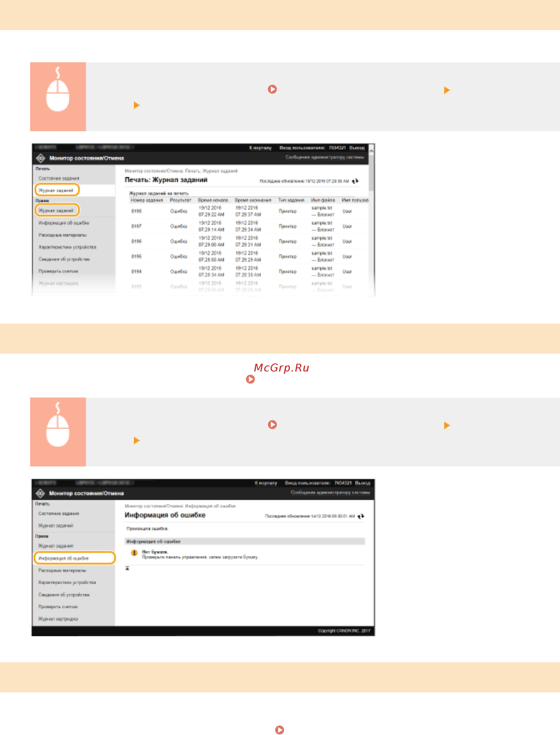Viewport: 560px width, 735px height.
Task: Click job number 0194 in the print log table
Action: coord(136,271)
